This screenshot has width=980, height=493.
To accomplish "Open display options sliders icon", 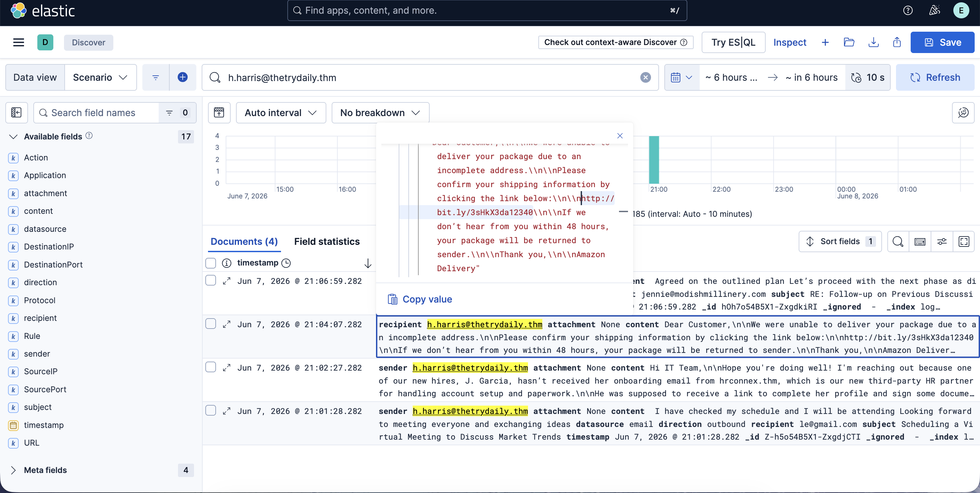I will [x=942, y=241].
